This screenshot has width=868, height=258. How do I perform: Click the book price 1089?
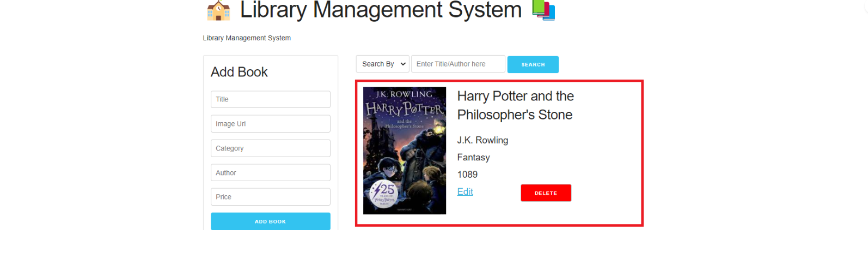467,175
